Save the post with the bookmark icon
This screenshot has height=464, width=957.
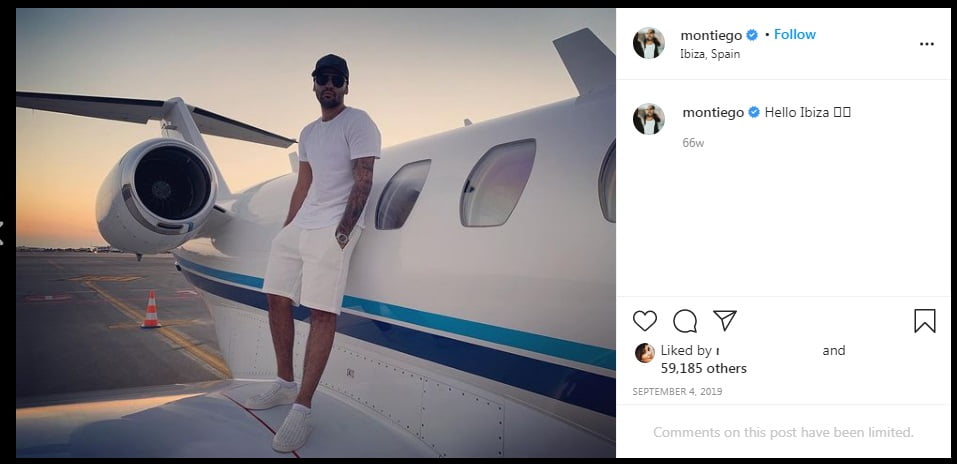tap(925, 321)
